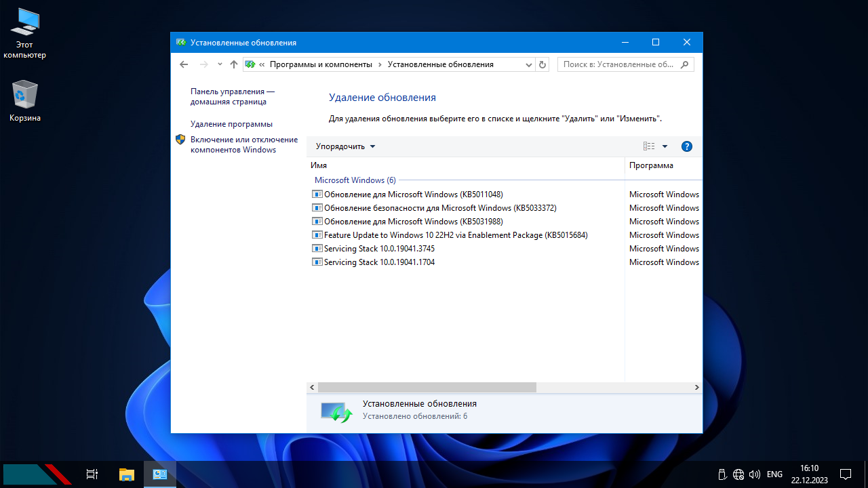This screenshot has height=488, width=868.
Task: Click horizontal scrollbar right arrow
Action: tap(696, 387)
